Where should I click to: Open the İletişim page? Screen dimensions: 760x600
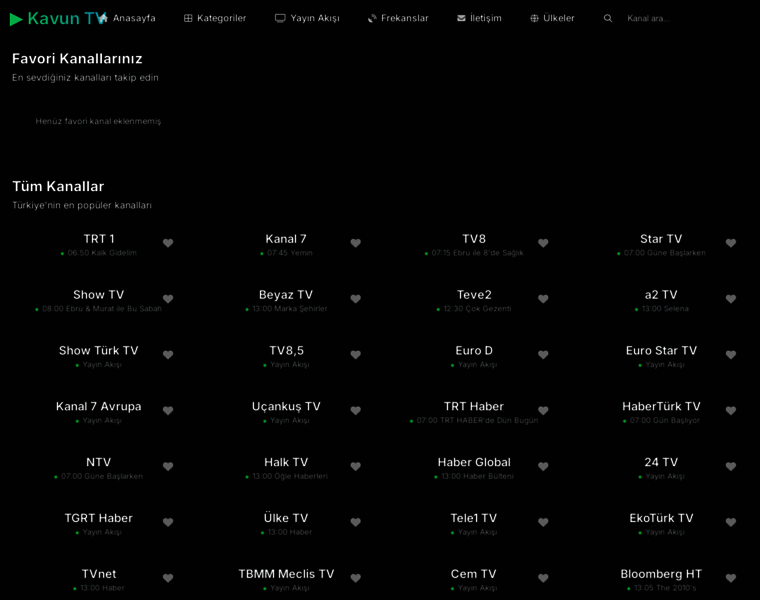[479, 18]
